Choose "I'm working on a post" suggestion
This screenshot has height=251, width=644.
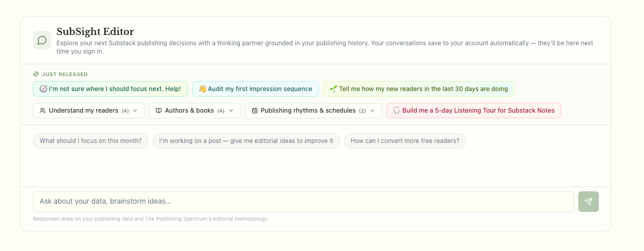coord(246,141)
